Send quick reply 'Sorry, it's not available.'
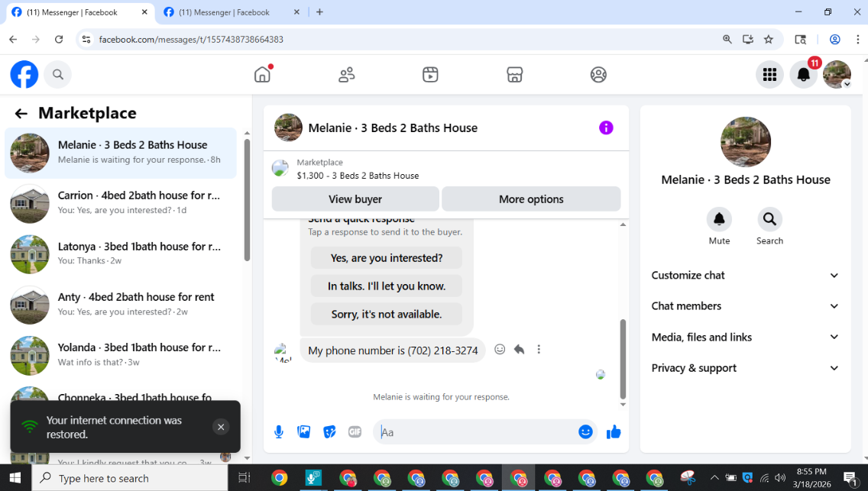 tap(387, 314)
